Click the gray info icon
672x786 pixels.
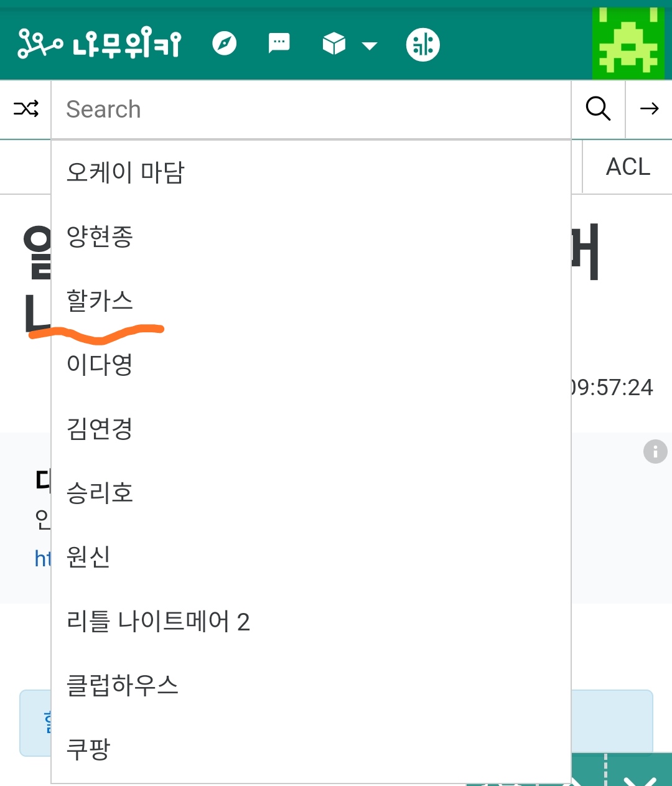pos(655,452)
